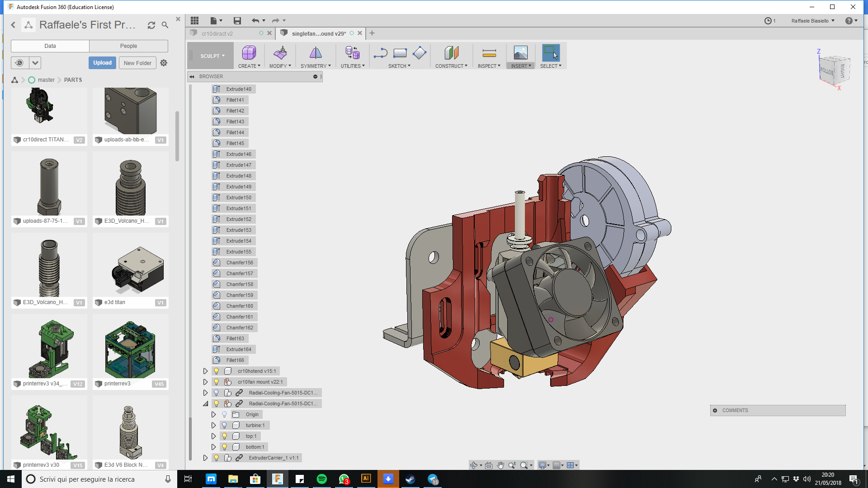Click the Construct plane icon
Image resolution: width=868 pixels, height=488 pixels.
point(451,53)
